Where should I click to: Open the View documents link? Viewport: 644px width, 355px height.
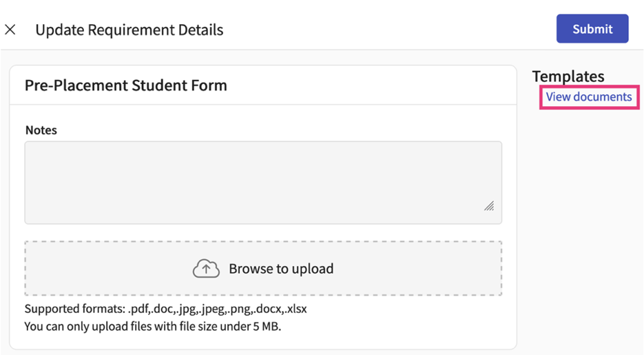point(588,97)
